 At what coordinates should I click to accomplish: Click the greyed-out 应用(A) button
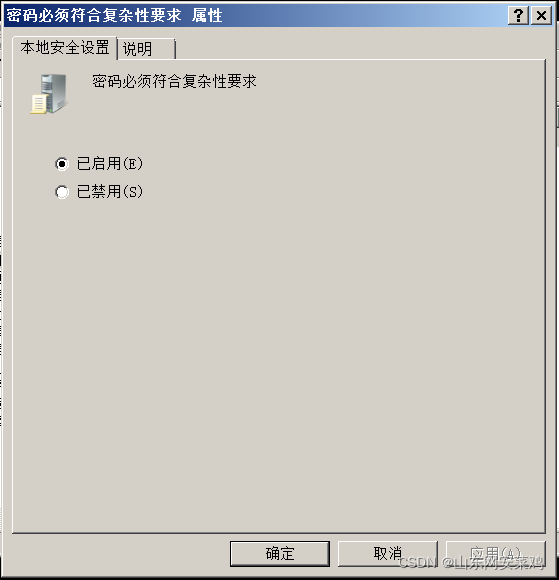496,553
